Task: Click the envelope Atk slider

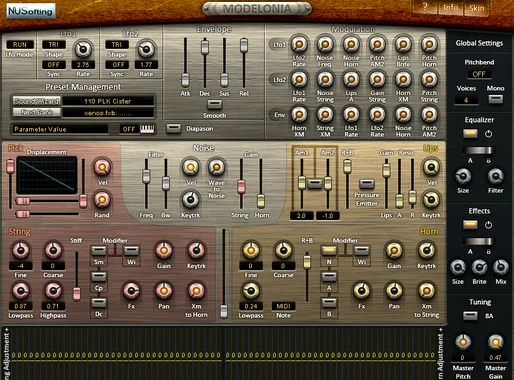Action: pos(185,79)
